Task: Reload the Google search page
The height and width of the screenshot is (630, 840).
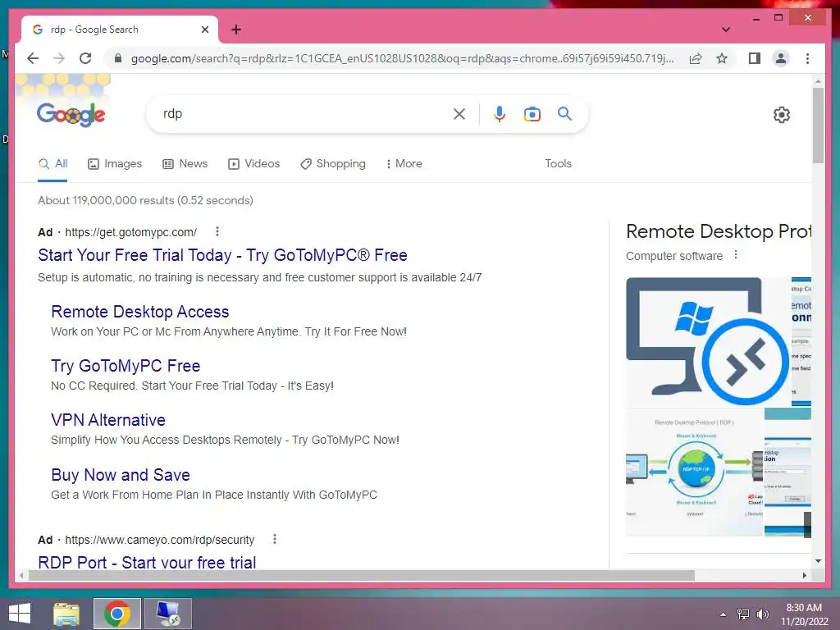Action: coord(85,58)
